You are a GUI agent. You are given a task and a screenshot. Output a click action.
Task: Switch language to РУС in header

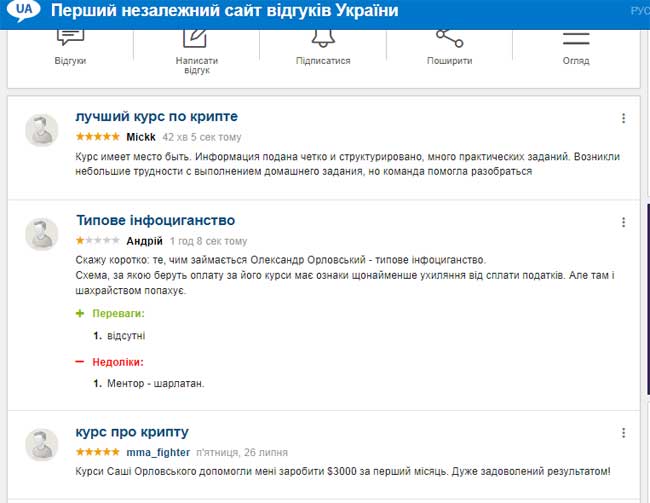[x=639, y=12]
